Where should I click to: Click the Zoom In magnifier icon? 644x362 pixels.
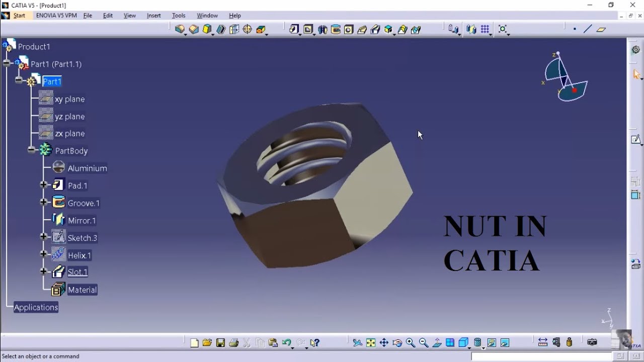click(x=411, y=343)
